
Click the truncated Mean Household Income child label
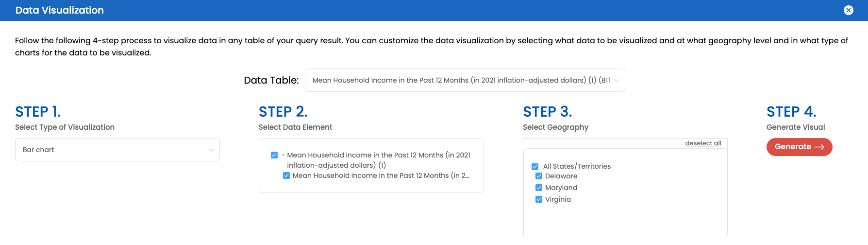pos(381,175)
